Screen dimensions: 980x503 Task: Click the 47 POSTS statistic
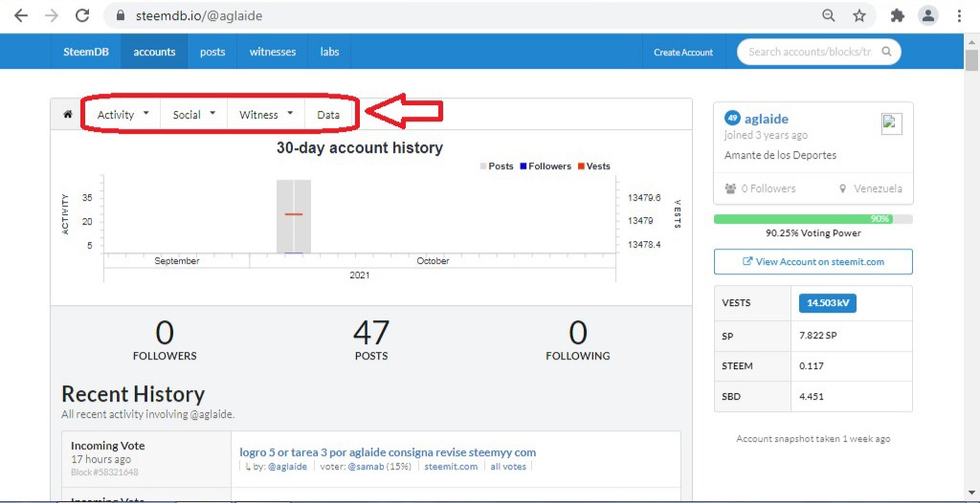[371, 340]
